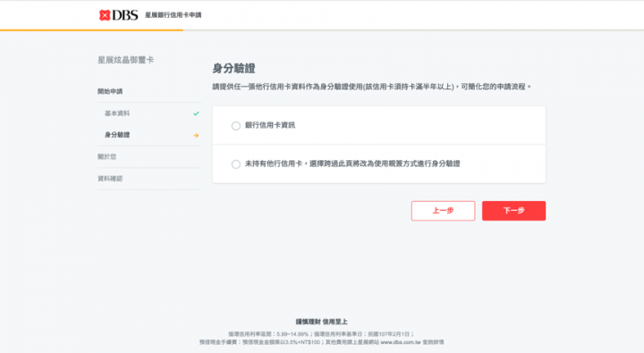Click the 開始申請 sidebar section heading
This screenshot has width=644, height=353.
[110, 91]
